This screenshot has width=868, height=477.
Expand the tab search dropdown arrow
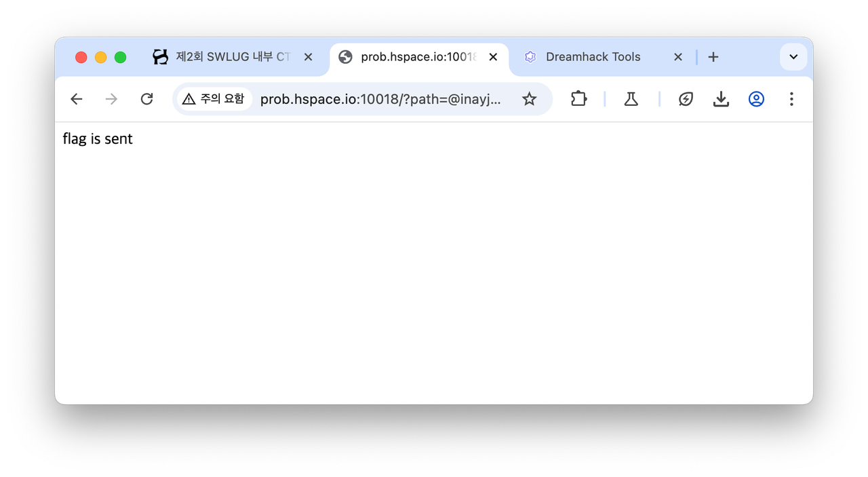point(793,57)
